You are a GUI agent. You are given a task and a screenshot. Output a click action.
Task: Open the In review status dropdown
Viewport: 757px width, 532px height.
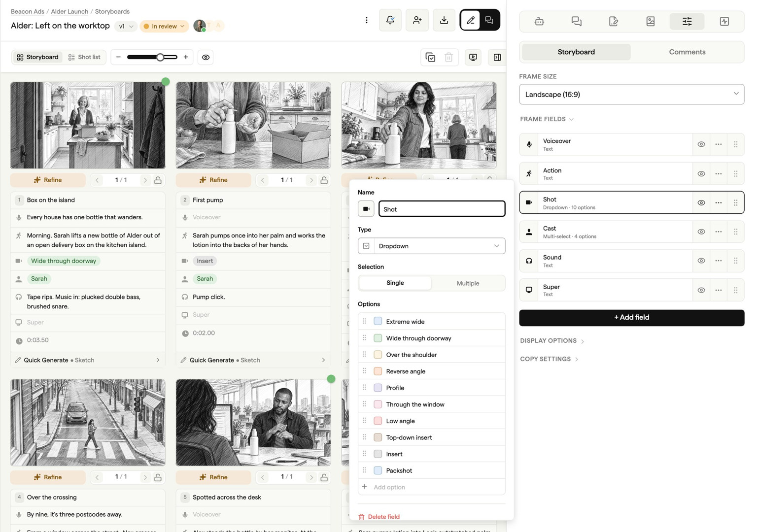pyautogui.click(x=164, y=26)
